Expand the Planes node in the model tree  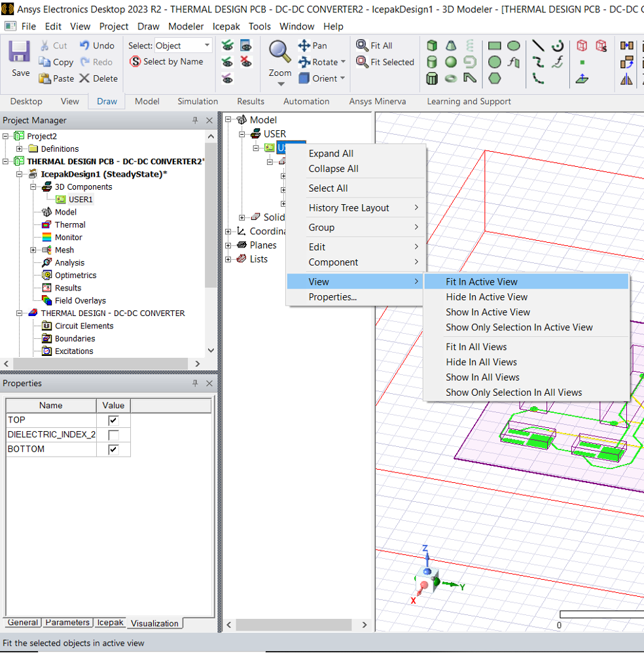pos(228,245)
